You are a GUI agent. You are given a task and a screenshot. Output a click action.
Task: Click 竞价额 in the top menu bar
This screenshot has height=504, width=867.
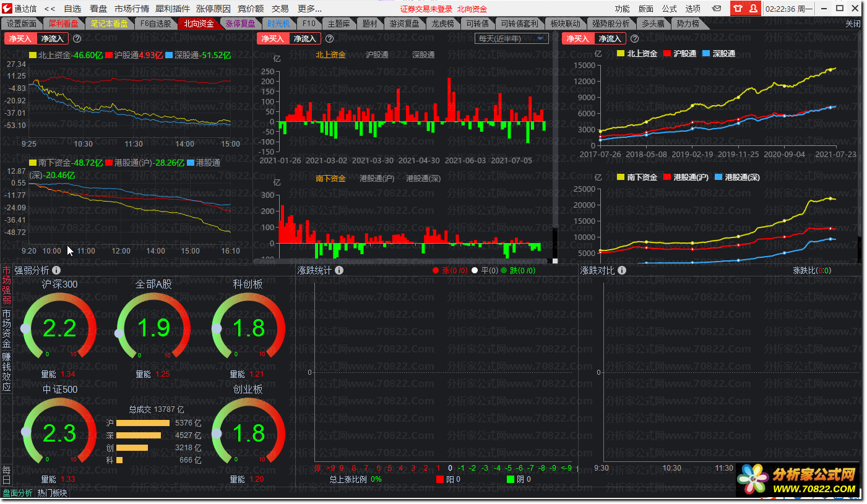pos(251,9)
